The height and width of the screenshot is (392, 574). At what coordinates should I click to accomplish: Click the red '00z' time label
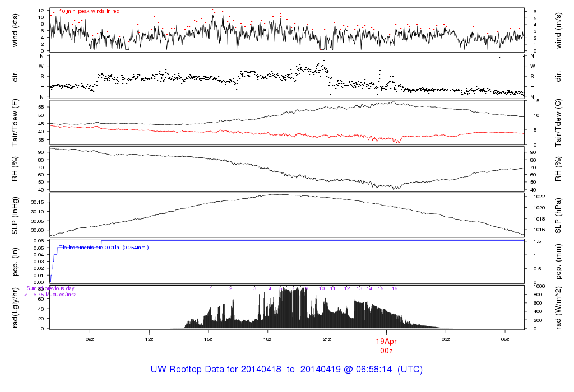tap(387, 351)
